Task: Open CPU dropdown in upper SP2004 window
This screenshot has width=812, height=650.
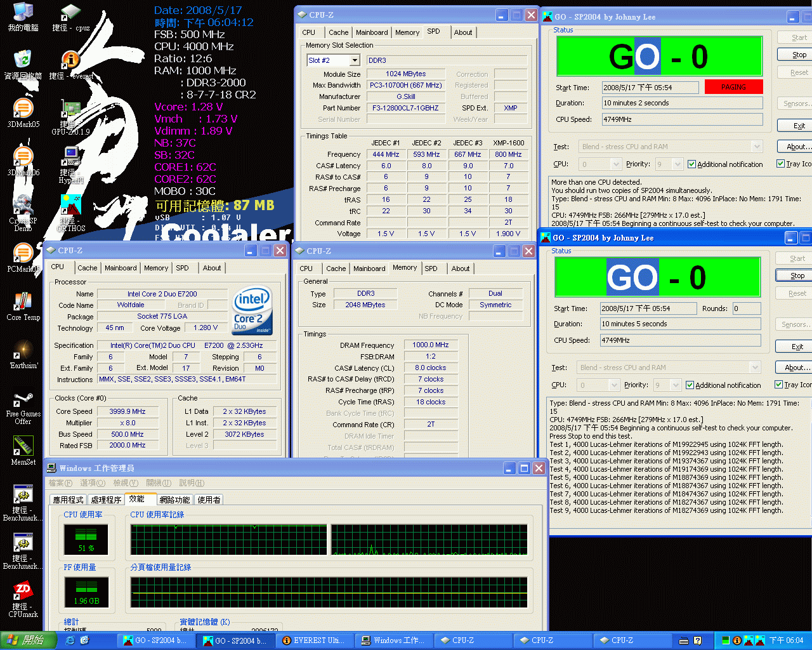Action: (615, 164)
